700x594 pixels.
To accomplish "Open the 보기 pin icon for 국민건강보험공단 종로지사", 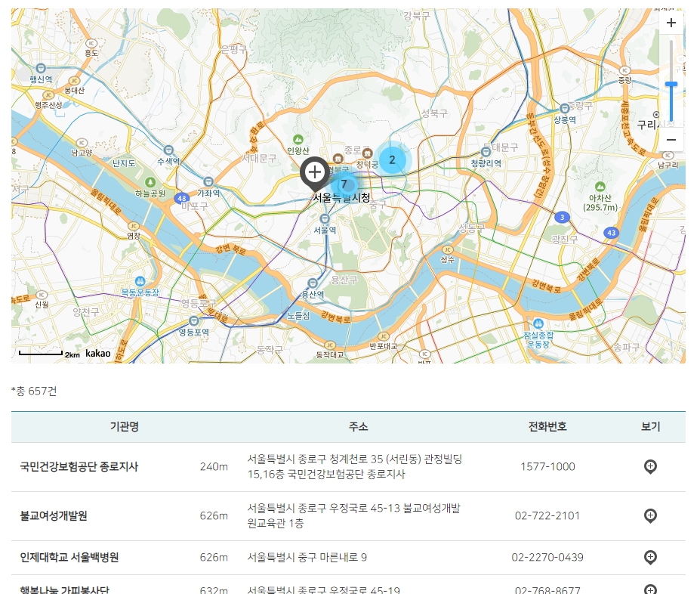I will pyautogui.click(x=649, y=467).
